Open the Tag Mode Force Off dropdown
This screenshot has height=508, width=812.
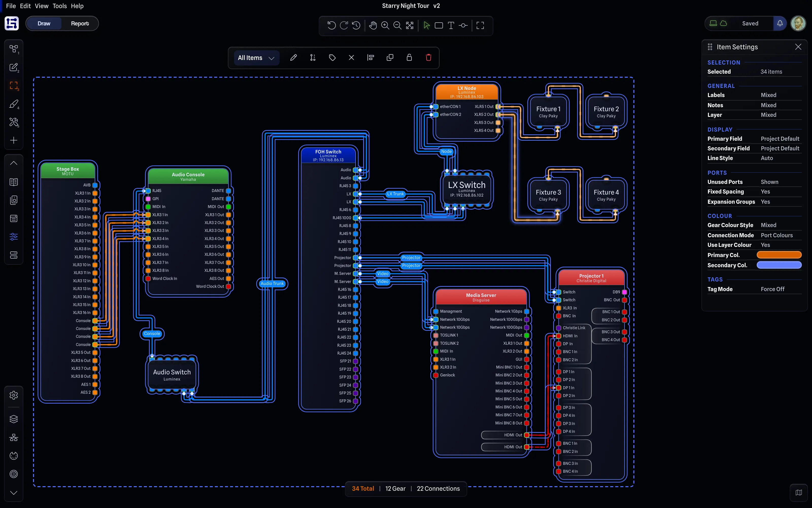[772, 289]
